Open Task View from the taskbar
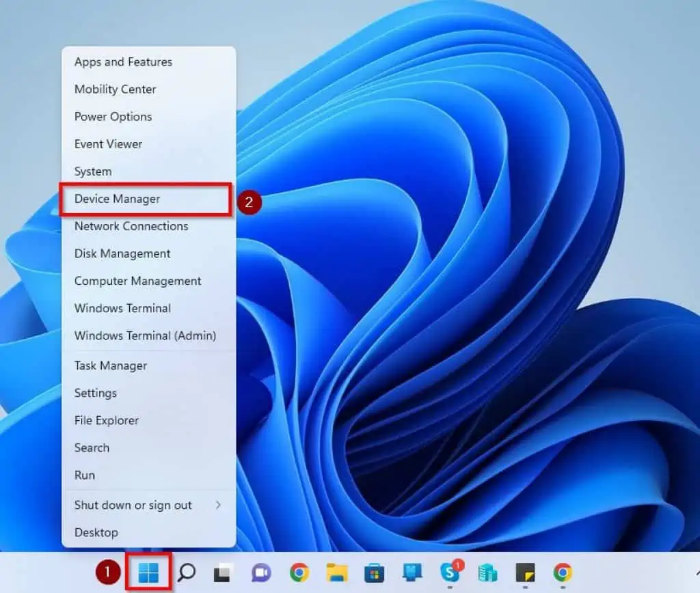The width and height of the screenshot is (700, 593). pyautogui.click(x=222, y=573)
